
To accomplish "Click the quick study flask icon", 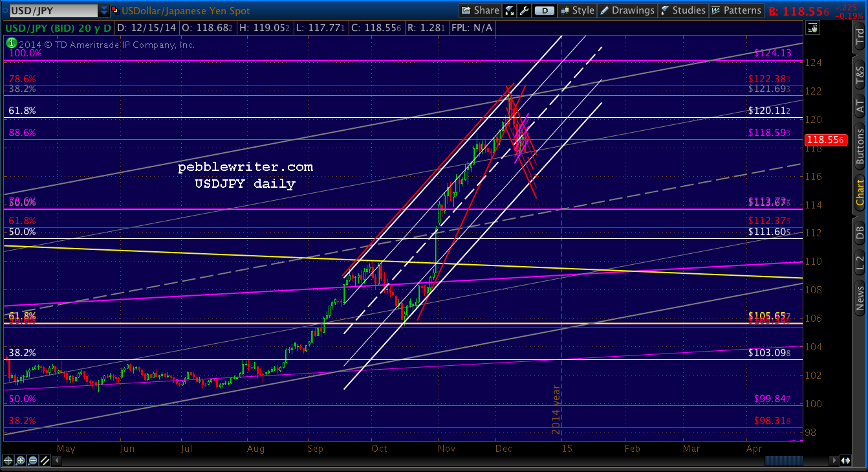I will (510, 10).
